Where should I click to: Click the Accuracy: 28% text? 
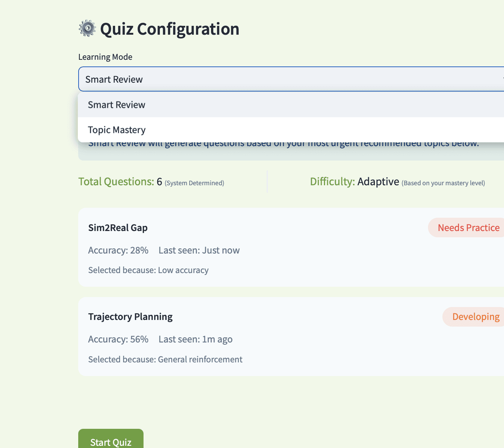point(118,250)
